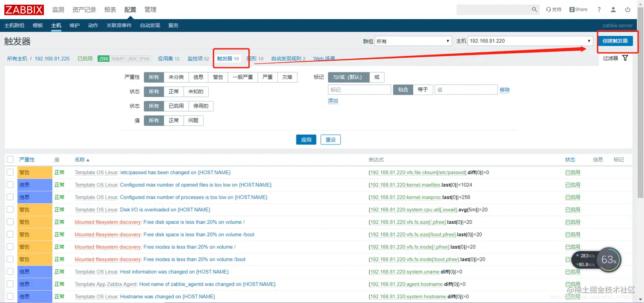644x303 pixels.
Task: Click the 重设 filter button
Action: pyautogui.click(x=331, y=139)
